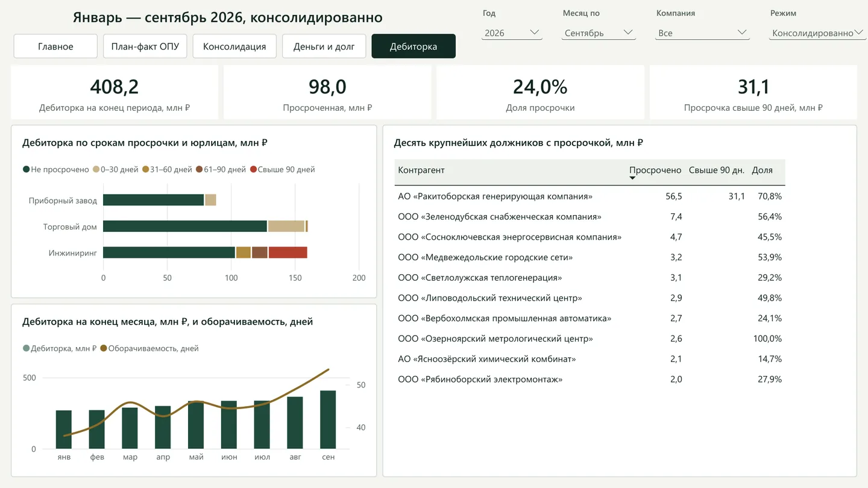Sort table by Свыше 90 дн. header
This screenshot has width=868, height=488.
[717, 170]
